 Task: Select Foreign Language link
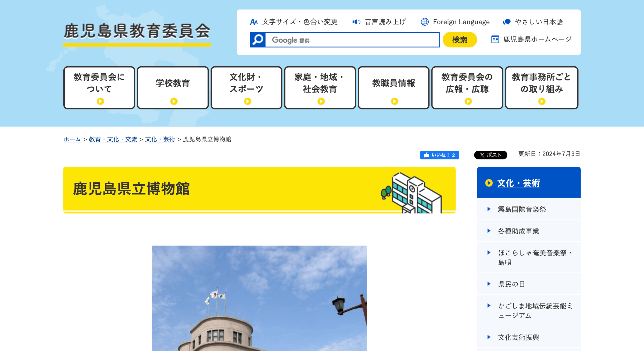[461, 22]
